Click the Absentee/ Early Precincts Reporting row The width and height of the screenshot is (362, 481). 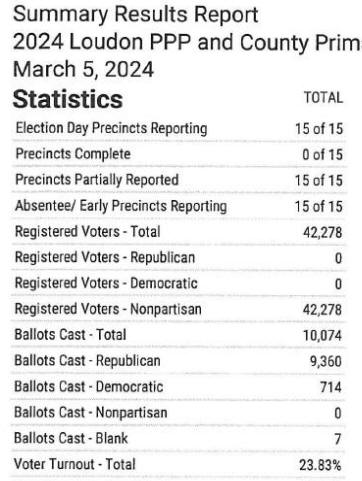179,206
